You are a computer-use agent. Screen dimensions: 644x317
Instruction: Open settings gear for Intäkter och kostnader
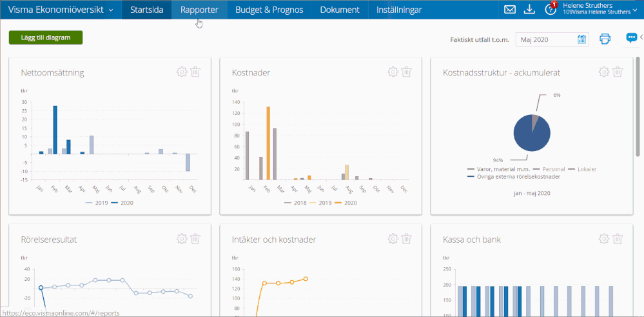click(393, 238)
